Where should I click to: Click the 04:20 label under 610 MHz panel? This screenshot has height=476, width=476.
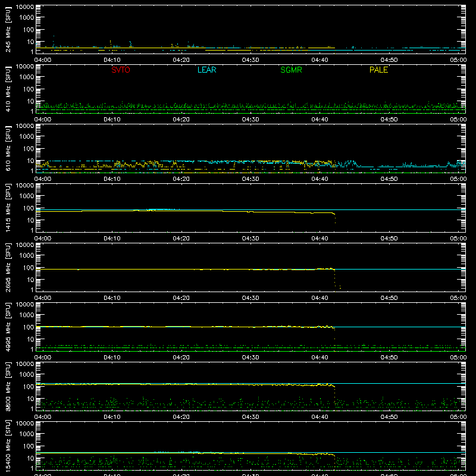click(181, 179)
